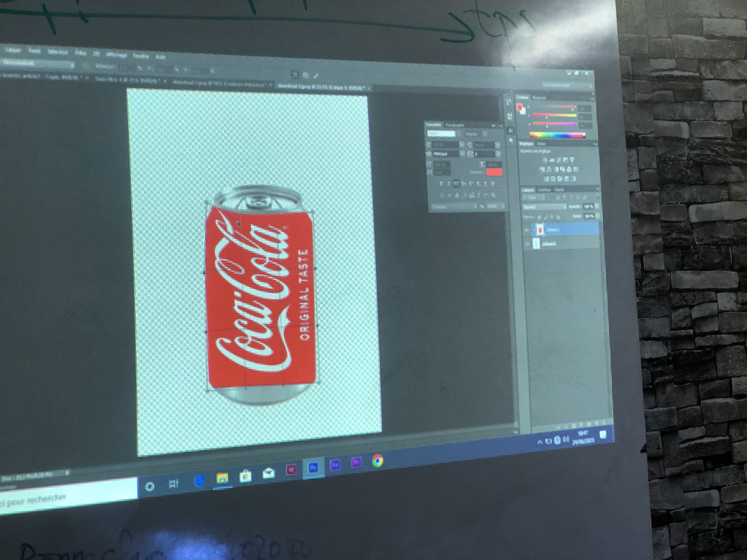This screenshot has height=560, width=747.
Task: Click the red foreground color swatch in Color panel
Action: point(520,108)
